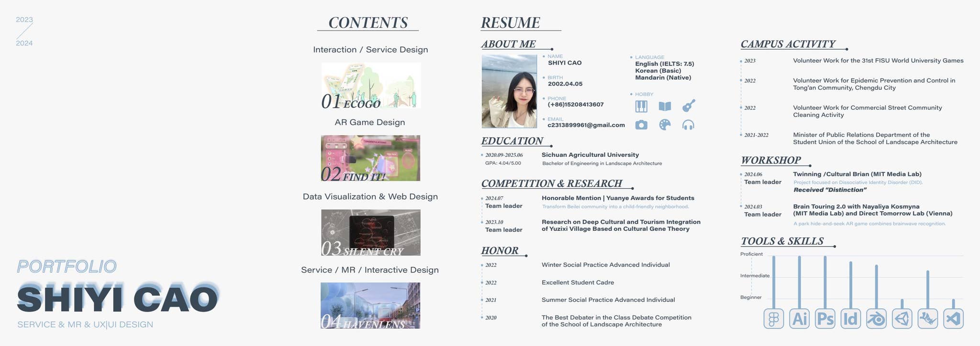Click 'Sichuan Agricultural University' text

tap(590, 155)
